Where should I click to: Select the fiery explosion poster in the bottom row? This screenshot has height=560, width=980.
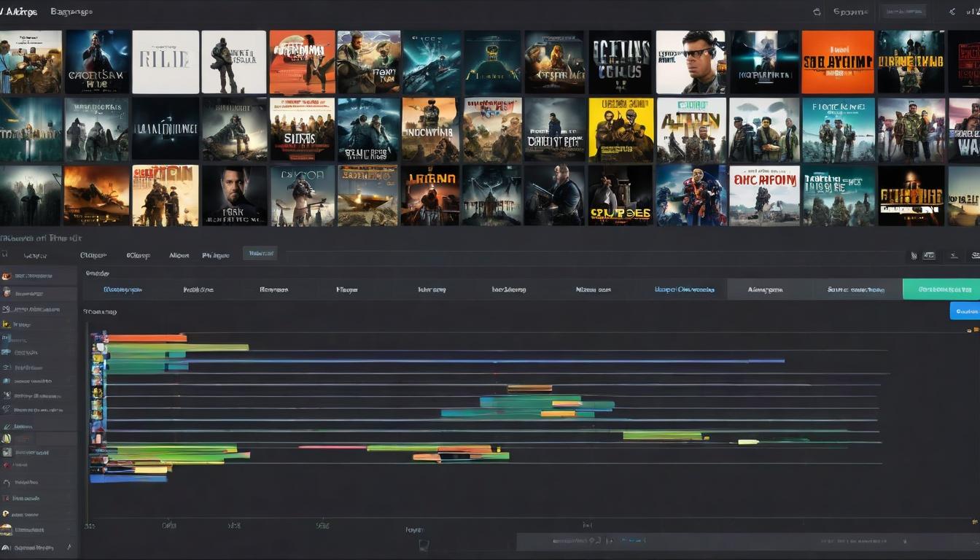pos(96,195)
